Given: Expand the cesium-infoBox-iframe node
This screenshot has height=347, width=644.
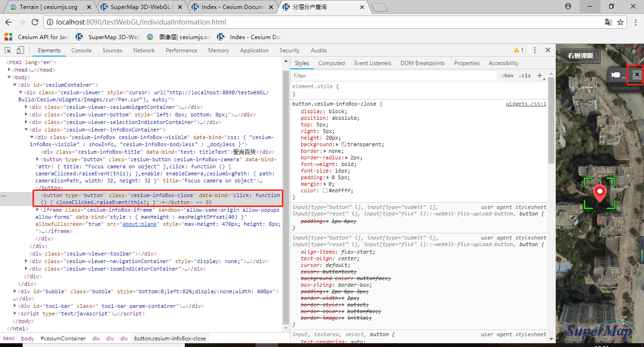Looking at the screenshot, I should (x=38, y=210).
